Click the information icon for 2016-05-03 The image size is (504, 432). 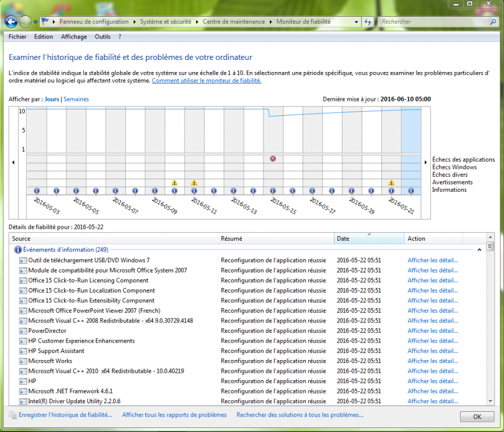(37, 191)
